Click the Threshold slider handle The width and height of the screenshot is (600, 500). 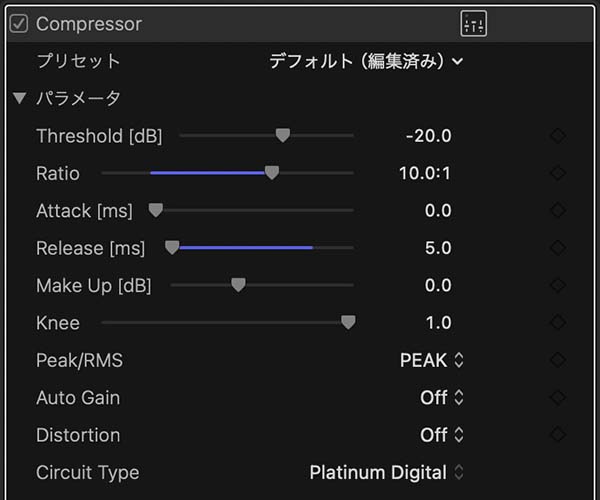click(x=283, y=135)
